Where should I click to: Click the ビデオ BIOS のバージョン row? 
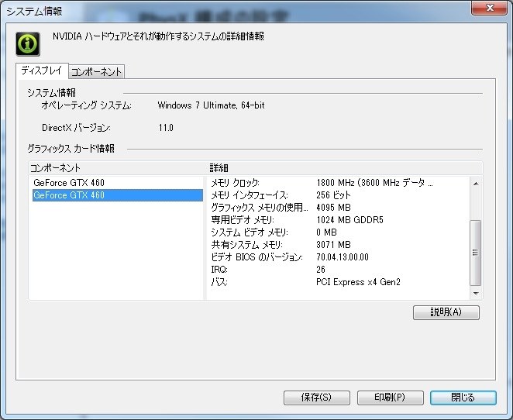(x=339, y=257)
